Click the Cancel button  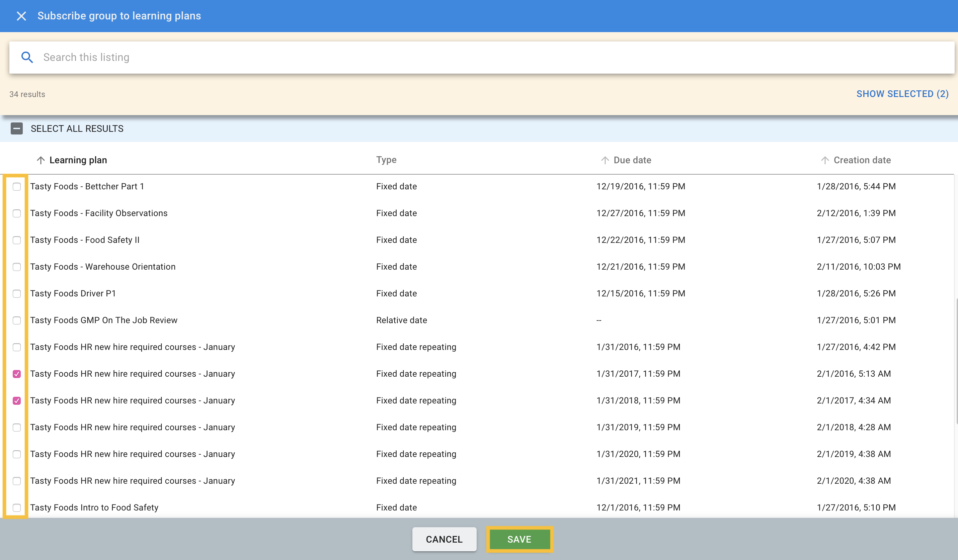[444, 539]
